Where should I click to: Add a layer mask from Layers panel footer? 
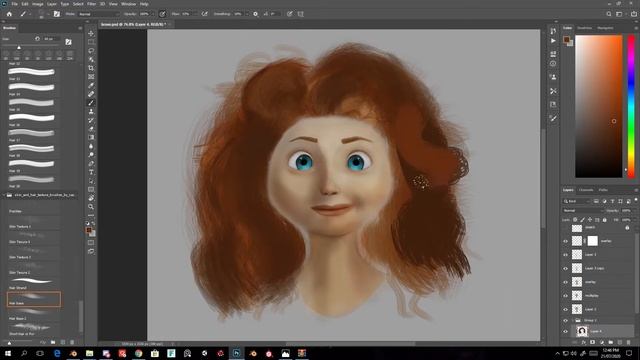click(593, 342)
